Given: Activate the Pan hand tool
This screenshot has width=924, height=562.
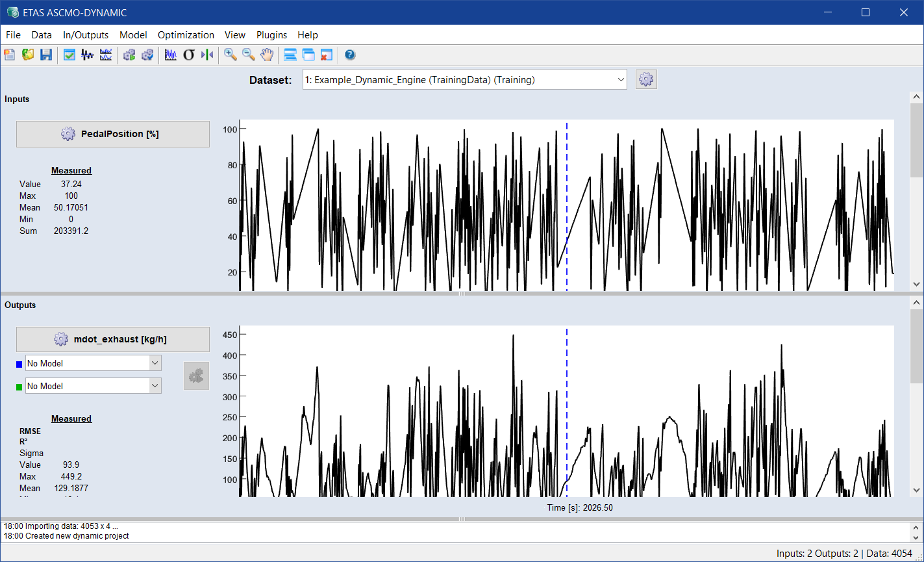Looking at the screenshot, I should coord(266,55).
